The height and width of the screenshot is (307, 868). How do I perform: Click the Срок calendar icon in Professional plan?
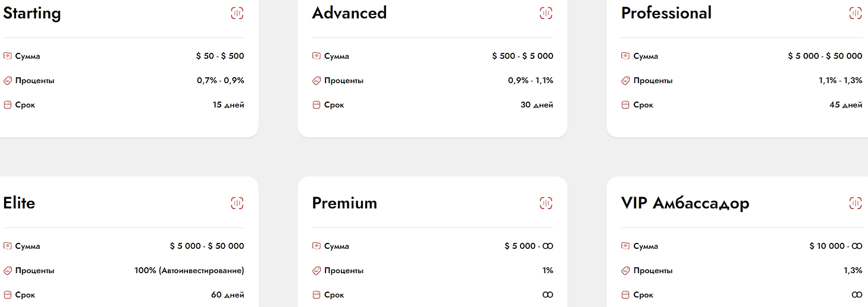click(626, 105)
